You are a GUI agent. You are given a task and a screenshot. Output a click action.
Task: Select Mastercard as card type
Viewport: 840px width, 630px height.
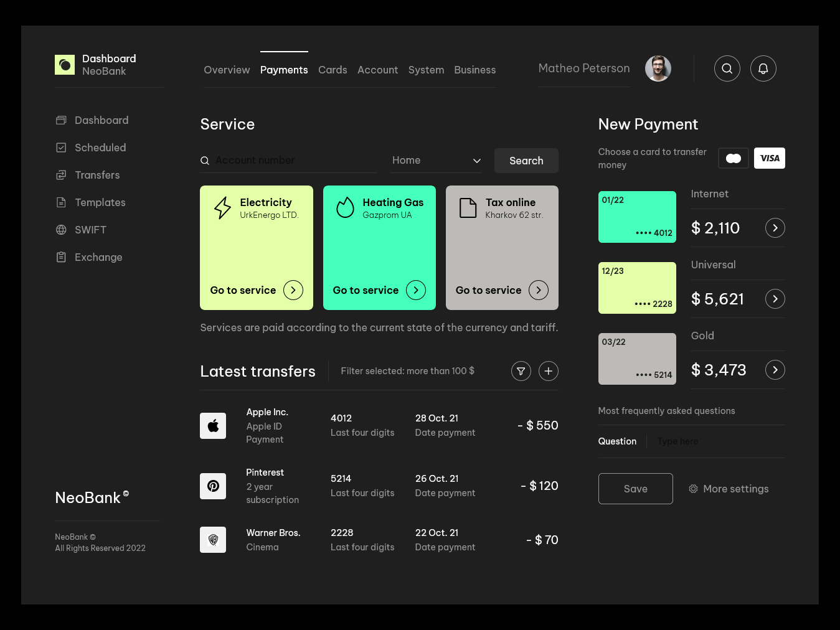(733, 158)
